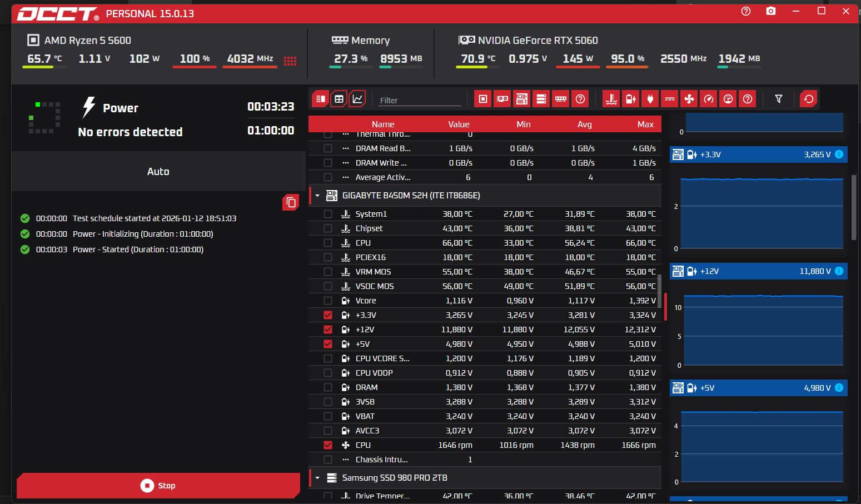Copy the test log to clipboard

[291, 202]
